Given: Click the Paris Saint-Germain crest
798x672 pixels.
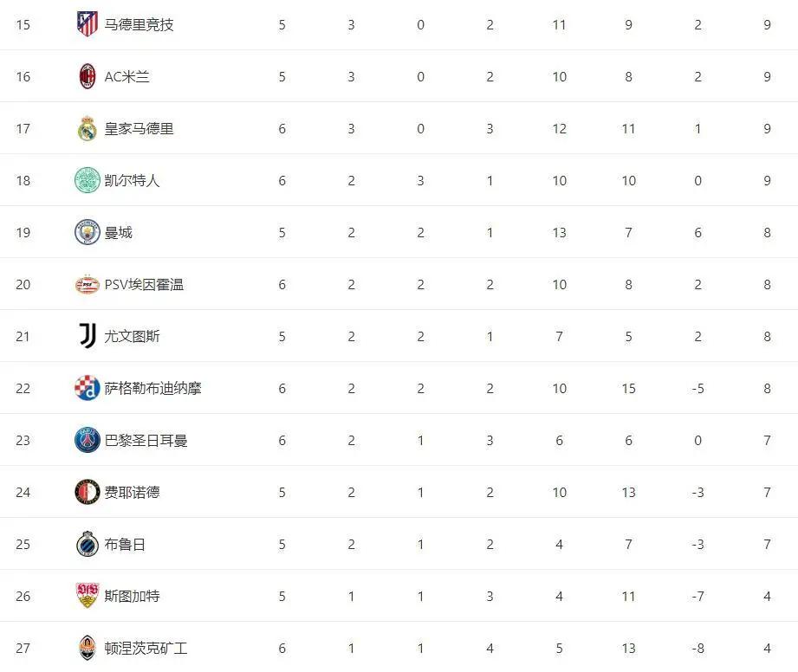Looking at the screenshot, I should 87,440.
